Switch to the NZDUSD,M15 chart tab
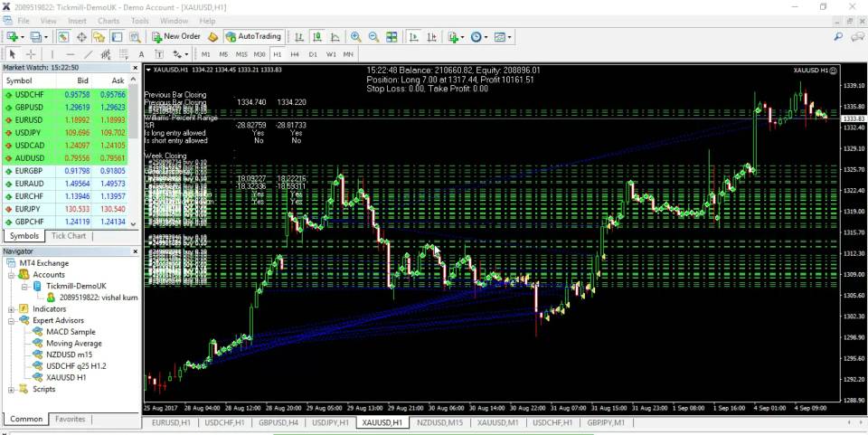Image resolution: width=868 pixels, height=435 pixels. pyautogui.click(x=439, y=422)
